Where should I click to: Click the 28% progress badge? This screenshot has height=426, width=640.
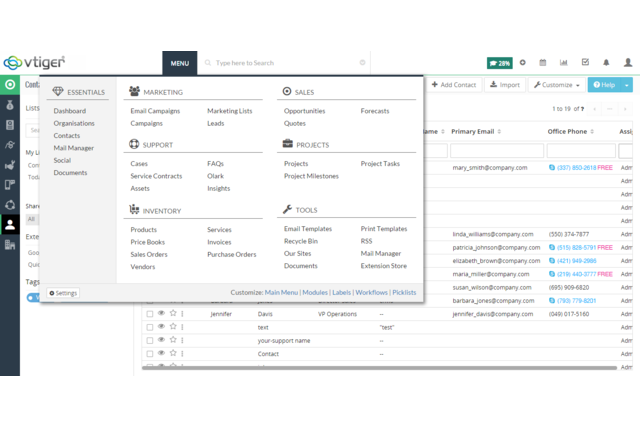tap(499, 62)
